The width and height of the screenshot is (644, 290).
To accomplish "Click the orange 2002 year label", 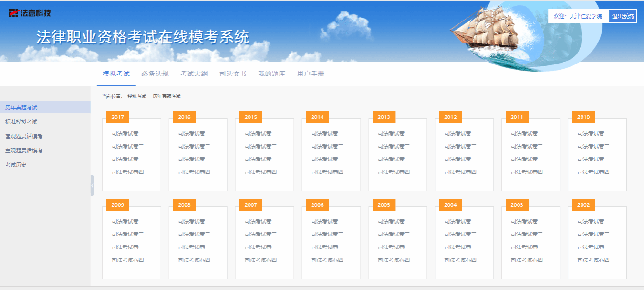I will [x=583, y=205].
